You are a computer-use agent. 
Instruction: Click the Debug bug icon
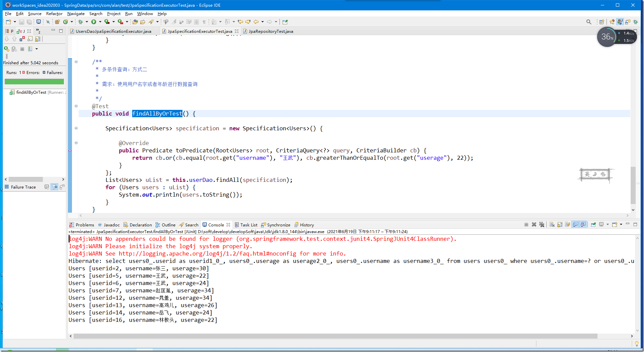(80, 22)
